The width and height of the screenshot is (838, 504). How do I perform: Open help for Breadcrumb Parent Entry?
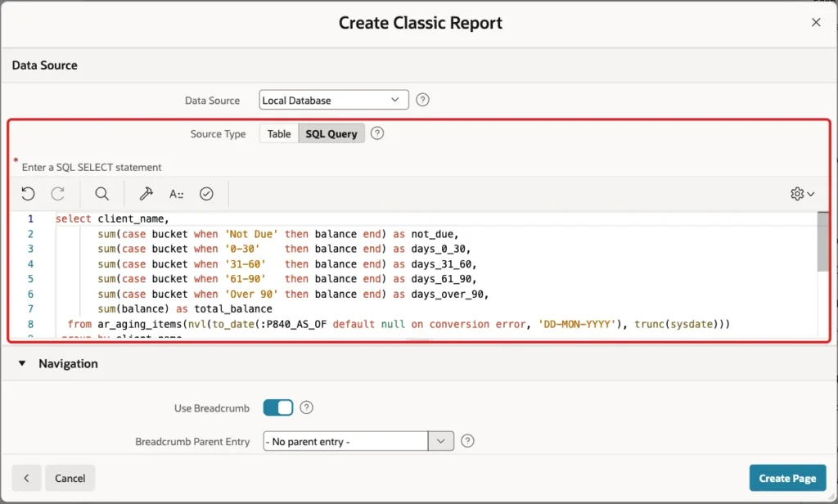[467, 441]
